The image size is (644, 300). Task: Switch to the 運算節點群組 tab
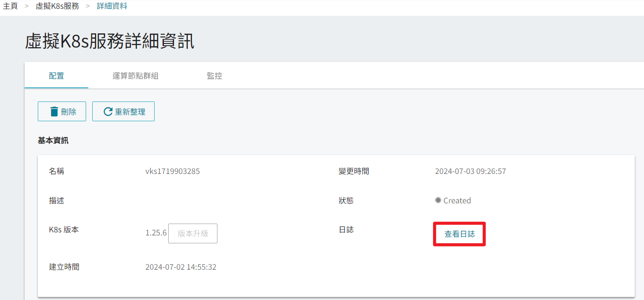tap(135, 76)
